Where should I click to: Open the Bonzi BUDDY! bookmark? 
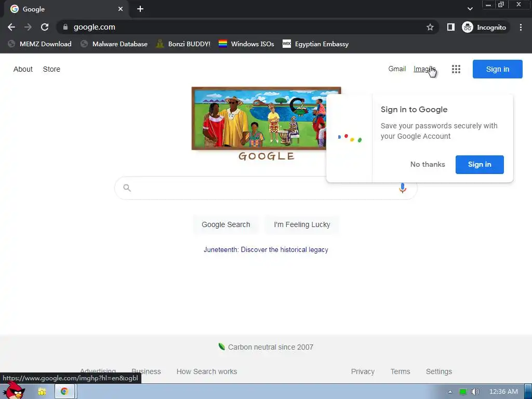pos(183,44)
